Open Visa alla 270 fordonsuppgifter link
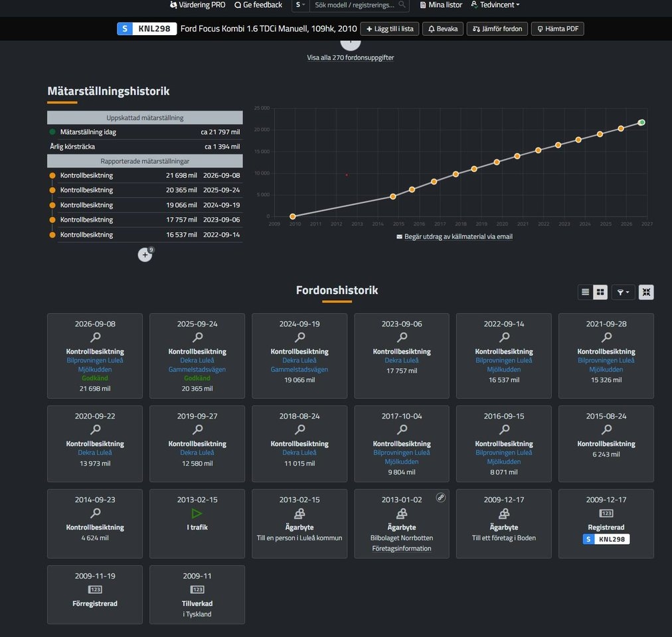This screenshot has height=637, width=672. pos(350,58)
